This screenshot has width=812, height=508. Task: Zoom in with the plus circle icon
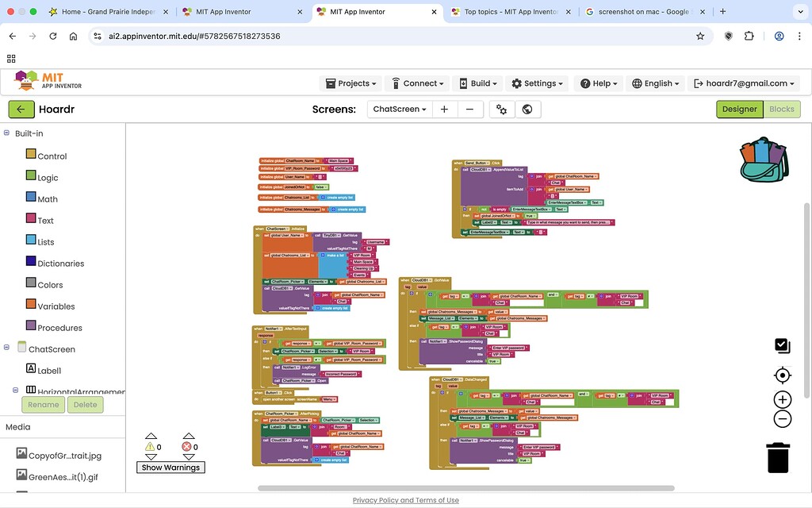pyautogui.click(x=783, y=400)
